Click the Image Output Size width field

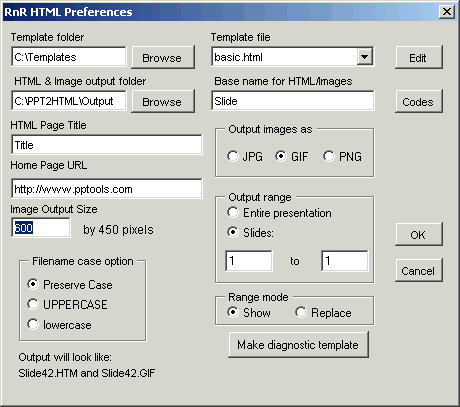tap(41, 228)
